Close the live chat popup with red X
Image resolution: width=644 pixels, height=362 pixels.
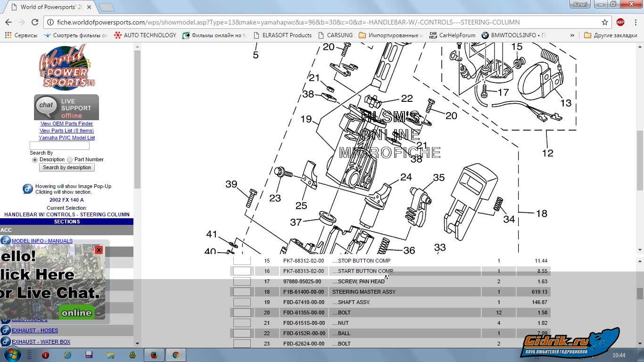[x=99, y=250]
